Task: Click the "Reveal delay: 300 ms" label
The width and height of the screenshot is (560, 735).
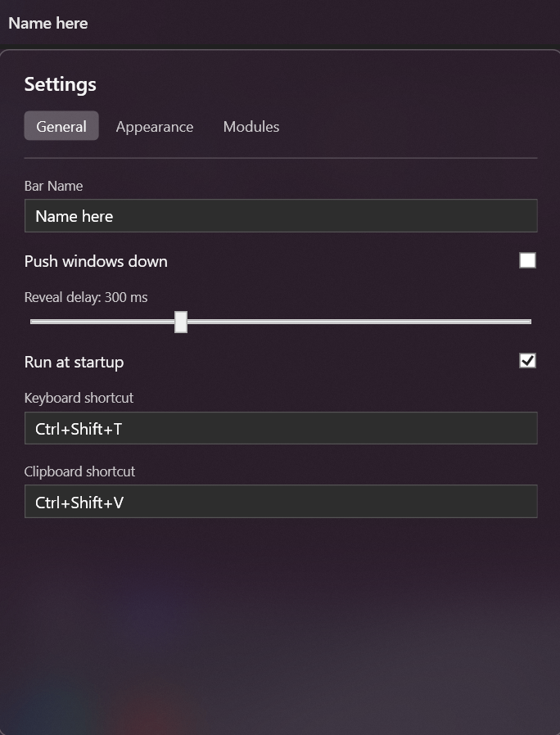Action: point(86,297)
